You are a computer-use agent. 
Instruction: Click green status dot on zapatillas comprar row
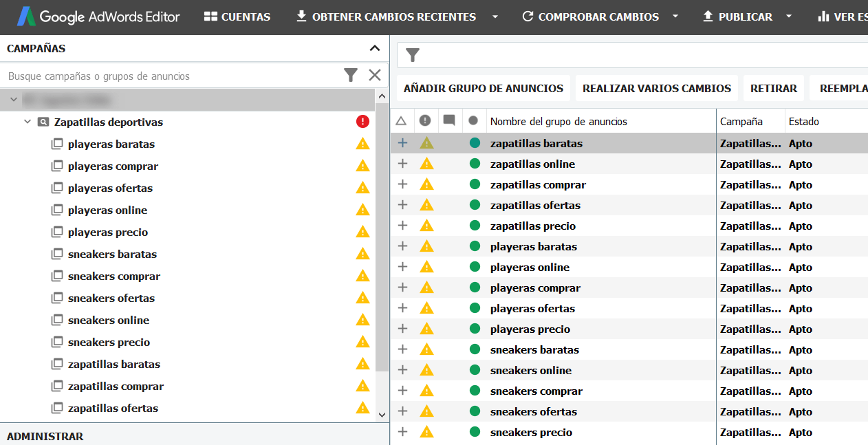coord(475,184)
